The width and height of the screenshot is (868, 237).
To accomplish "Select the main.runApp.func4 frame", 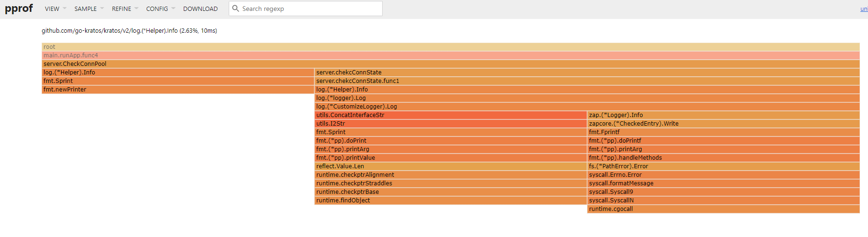I will tap(450, 55).
